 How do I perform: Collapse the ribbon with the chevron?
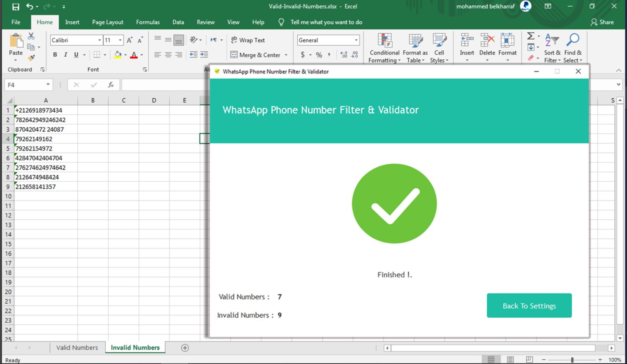[x=618, y=70]
